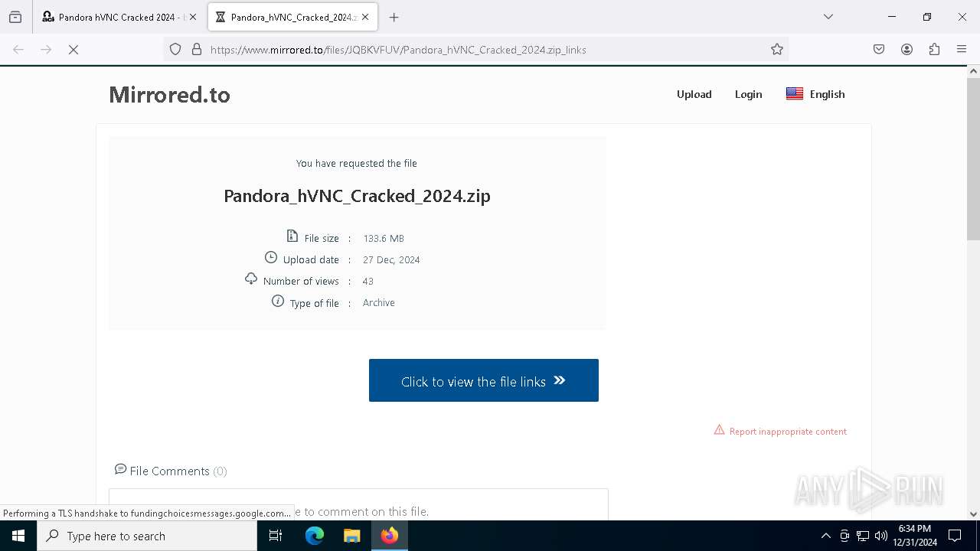Stop loading the page
This screenshot has width=980, height=551.
[x=73, y=50]
